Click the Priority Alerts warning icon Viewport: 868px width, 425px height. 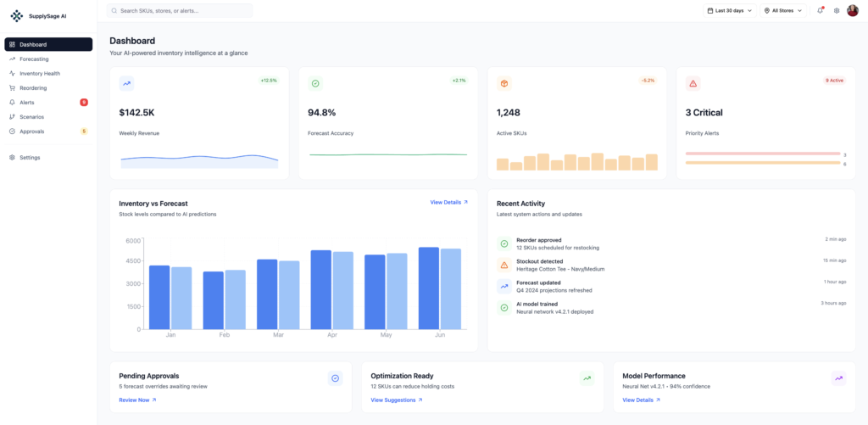click(x=693, y=83)
